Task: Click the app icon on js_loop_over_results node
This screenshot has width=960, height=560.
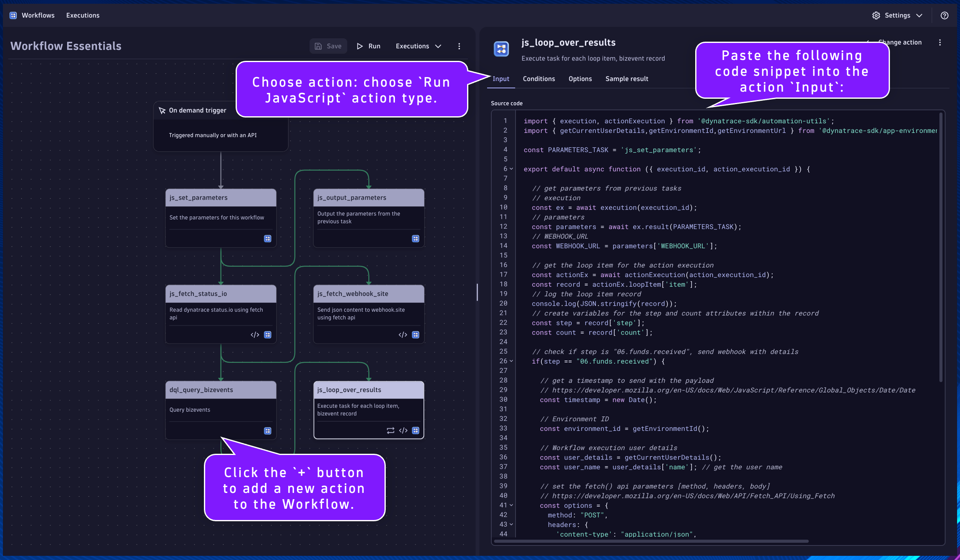Action: click(416, 431)
